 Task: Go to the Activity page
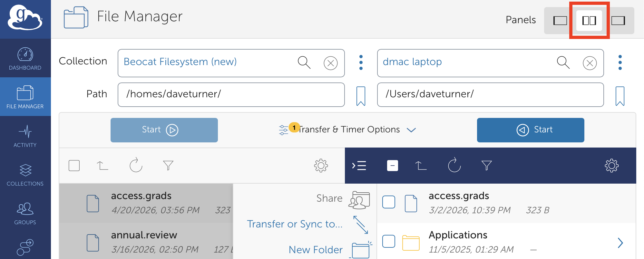point(25,136)
